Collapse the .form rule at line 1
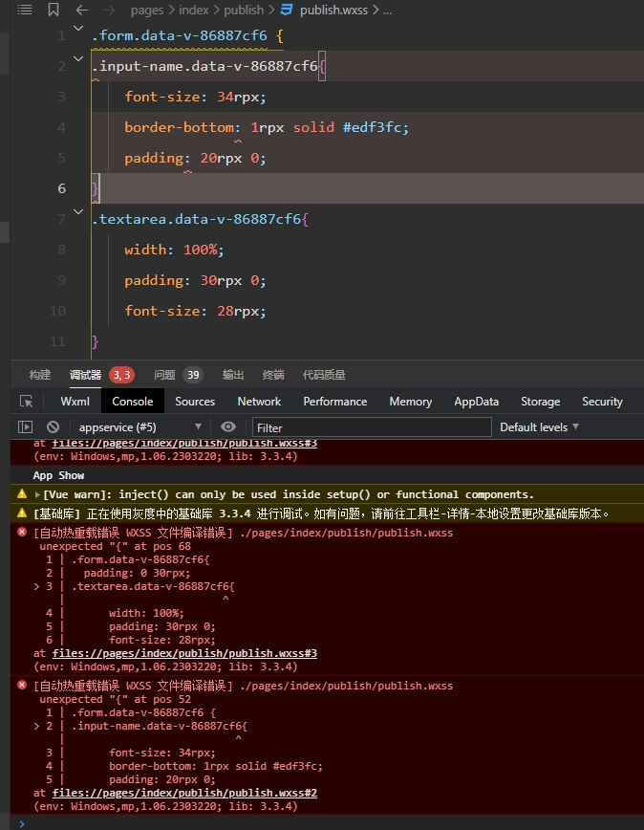 click(x=78, y=28)
